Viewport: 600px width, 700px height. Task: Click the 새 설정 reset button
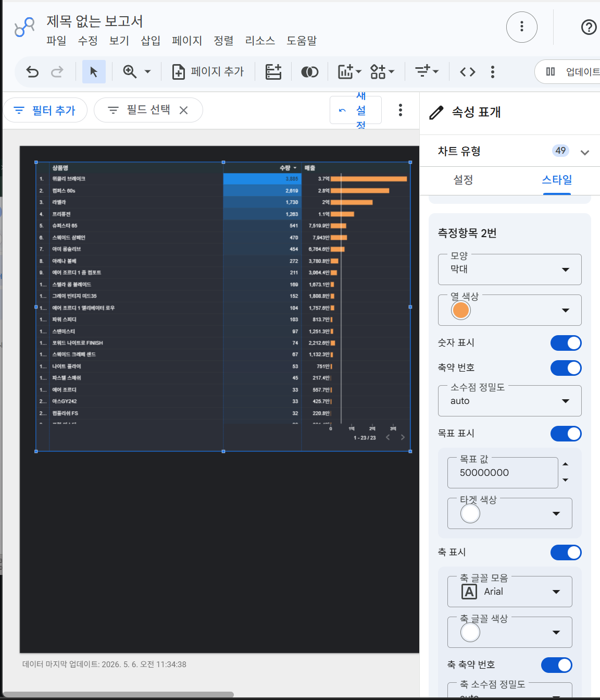click(356, 110)
